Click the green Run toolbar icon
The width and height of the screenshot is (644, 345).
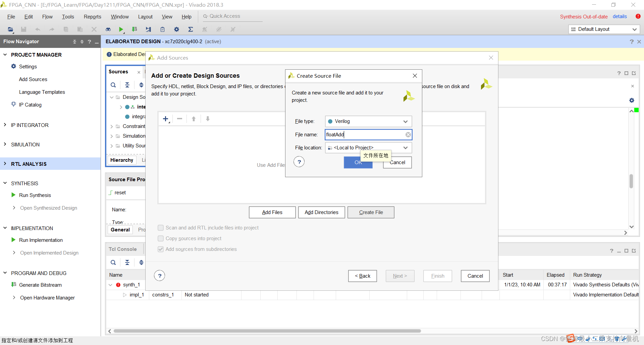coord(121,29)
